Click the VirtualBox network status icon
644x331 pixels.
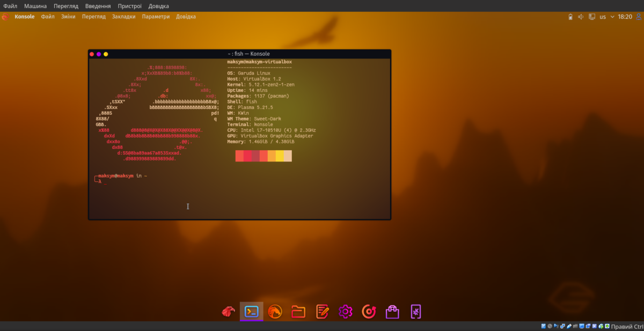[x=562, y=326]
